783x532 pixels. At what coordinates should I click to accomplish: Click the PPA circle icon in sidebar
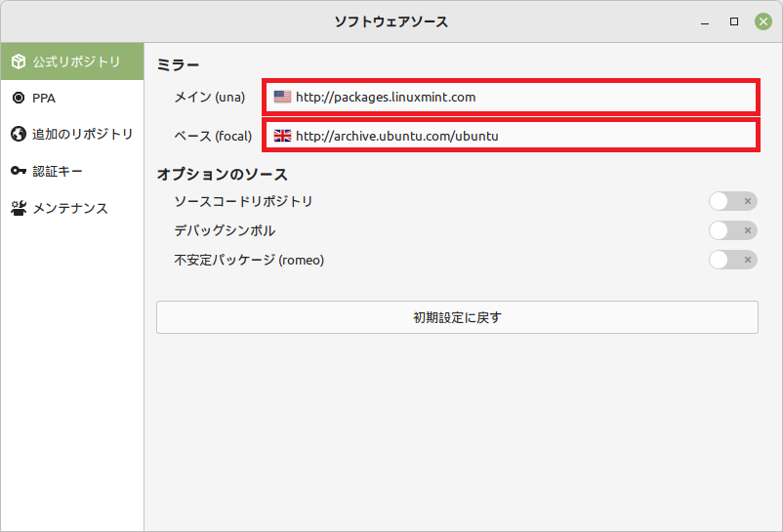(x=19, y=98)
